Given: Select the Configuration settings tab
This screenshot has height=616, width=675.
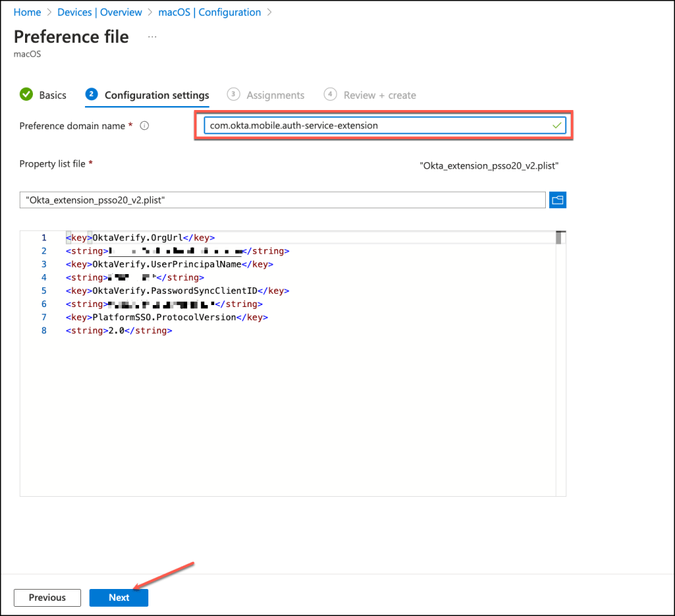Looking at the screenshot, I should (x=156, y=95).
